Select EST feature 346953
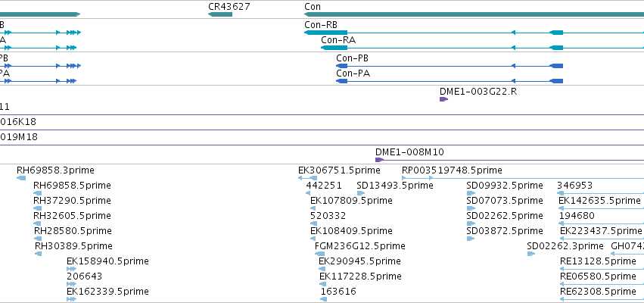 pyautogui.click(x=600, y=193)
